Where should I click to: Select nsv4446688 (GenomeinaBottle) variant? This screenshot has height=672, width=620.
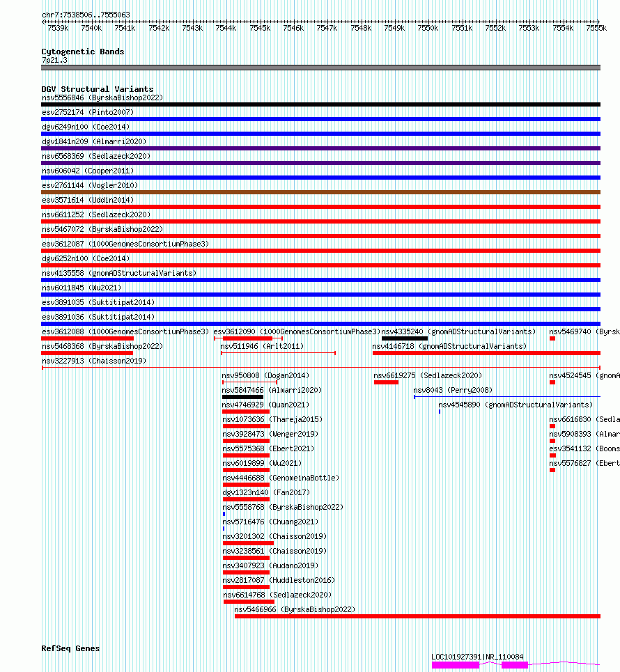click(246, 485)
